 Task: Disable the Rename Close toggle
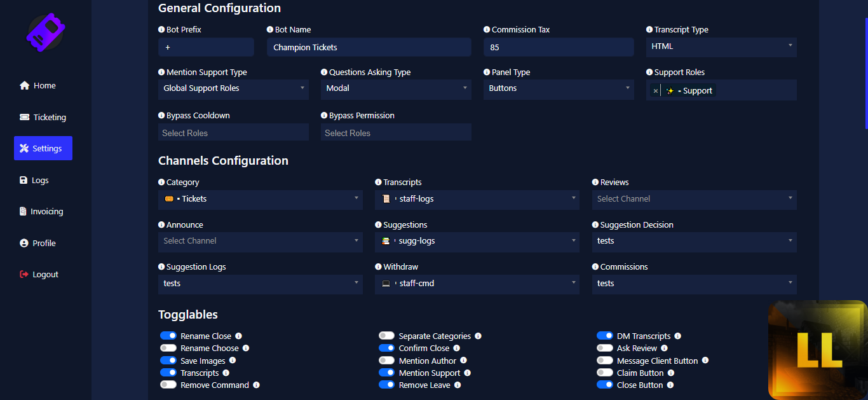168,336
